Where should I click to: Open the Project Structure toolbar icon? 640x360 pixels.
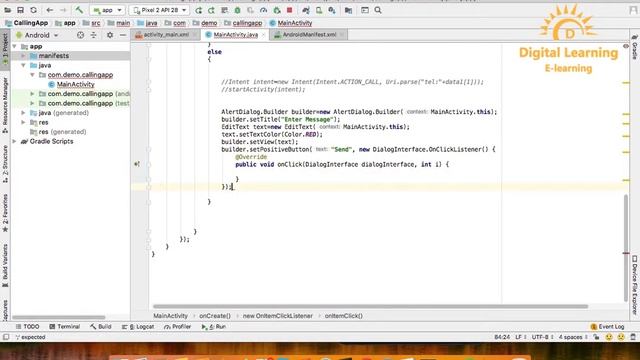point(348,10)
